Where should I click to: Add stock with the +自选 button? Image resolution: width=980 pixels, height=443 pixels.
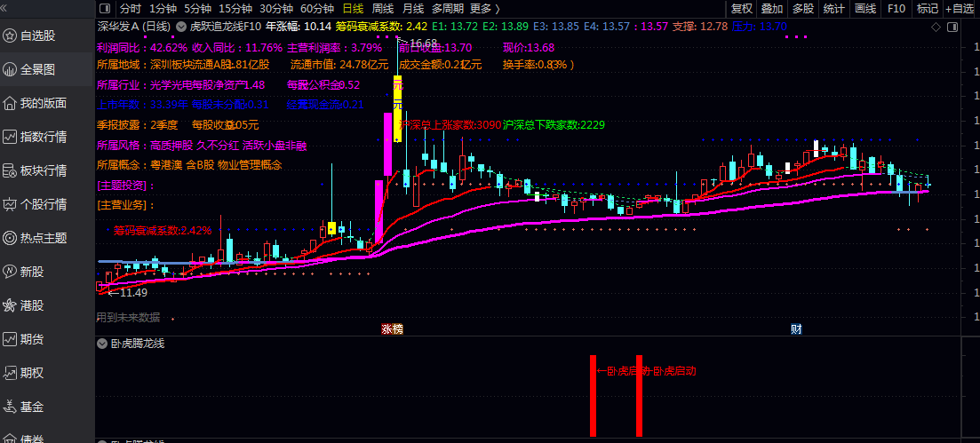click(960, 9)
